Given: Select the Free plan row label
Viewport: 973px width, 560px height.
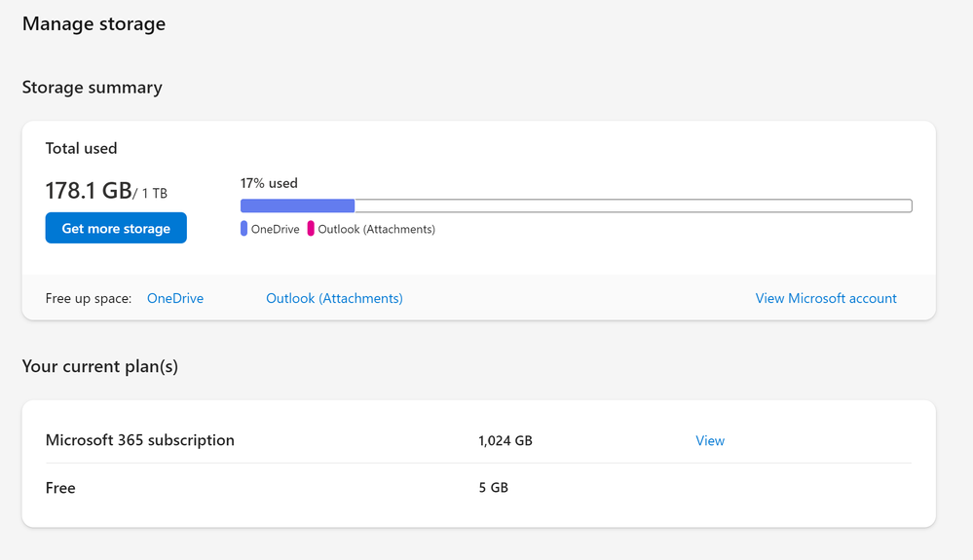Looking at the screenshot, I should 60,487.
